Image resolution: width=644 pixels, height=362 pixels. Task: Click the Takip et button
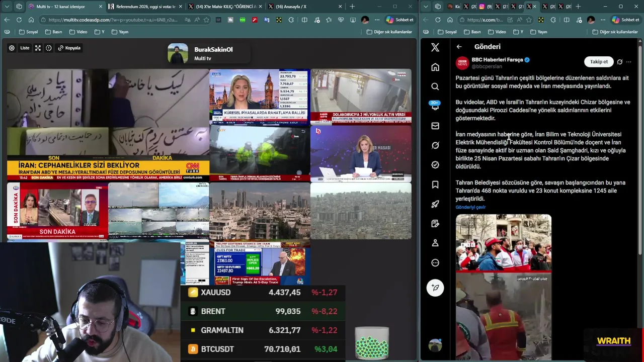599,62
